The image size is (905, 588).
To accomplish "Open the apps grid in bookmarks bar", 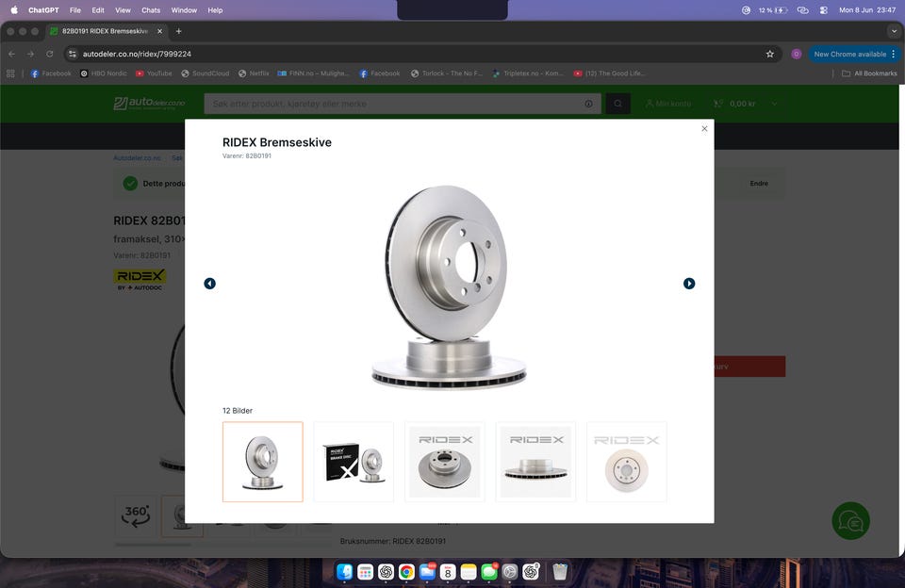I will click(10, 73).
